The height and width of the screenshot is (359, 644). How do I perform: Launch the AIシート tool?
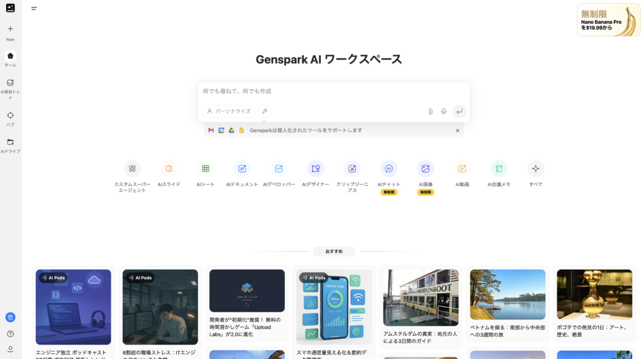[x=205, y=168]
